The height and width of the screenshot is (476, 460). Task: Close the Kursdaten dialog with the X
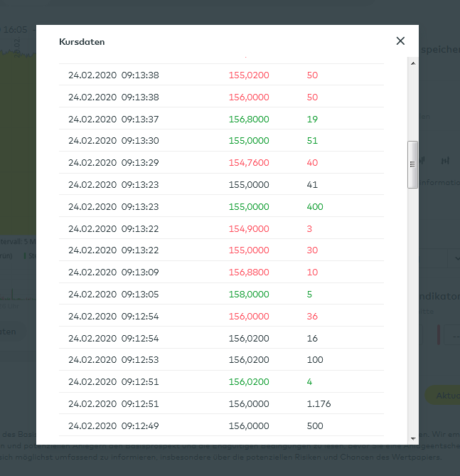click(x=400, y=41)
